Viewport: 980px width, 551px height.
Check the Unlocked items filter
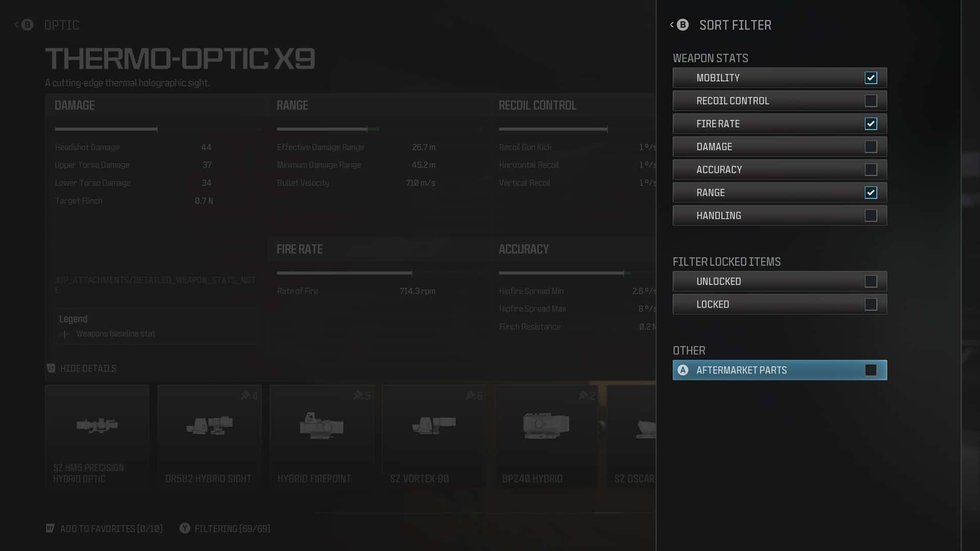(871, 282)
